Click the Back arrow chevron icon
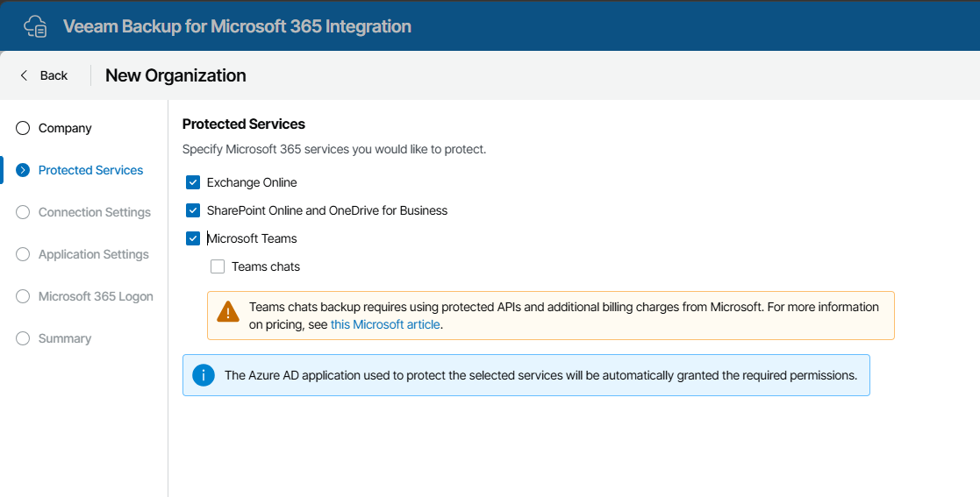Viewport: 980px width, 497px height. coord(24,75)
